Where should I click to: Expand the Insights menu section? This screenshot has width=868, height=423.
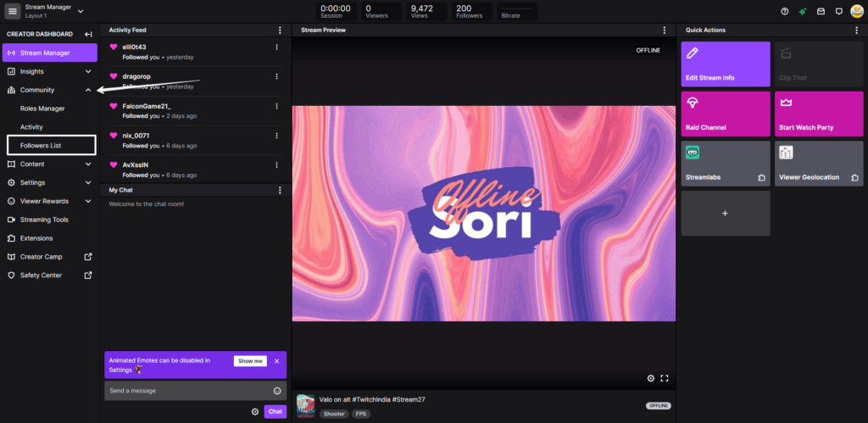(88, 71)
